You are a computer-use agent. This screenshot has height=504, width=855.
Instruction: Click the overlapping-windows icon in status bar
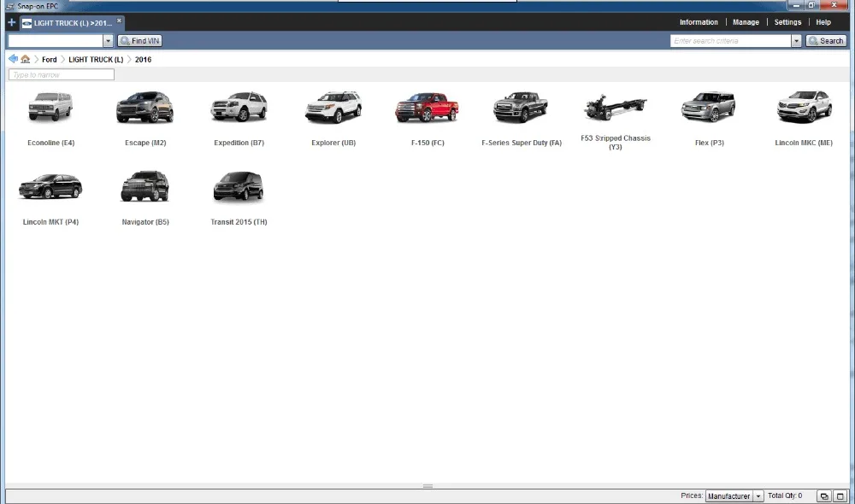824,496
